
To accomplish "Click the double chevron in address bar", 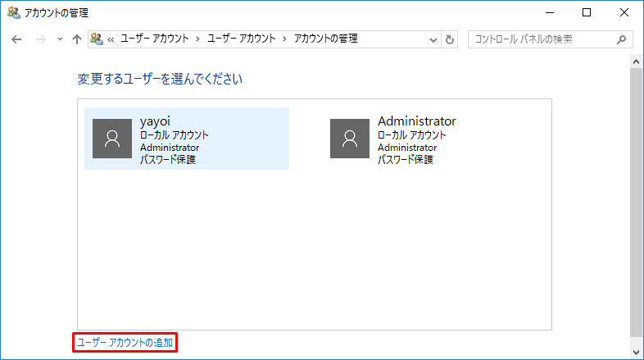I will pyautogui.click(x=111, y=39).
